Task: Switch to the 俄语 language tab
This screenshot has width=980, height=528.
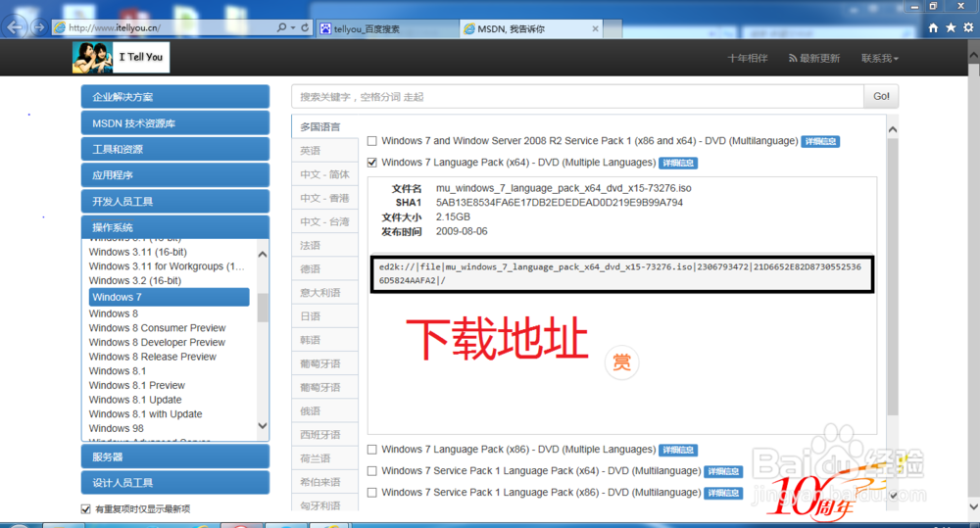Action: coord(324,411)
